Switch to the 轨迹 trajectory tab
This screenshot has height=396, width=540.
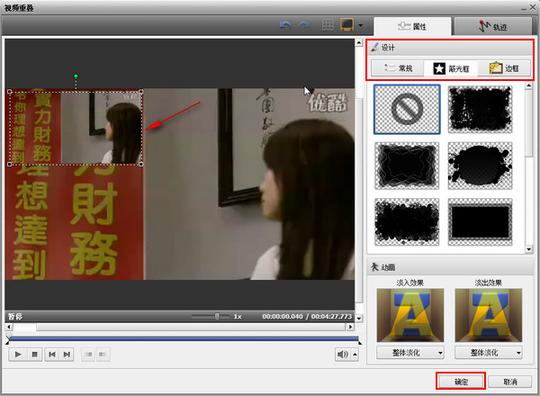[x=493, y=26]
